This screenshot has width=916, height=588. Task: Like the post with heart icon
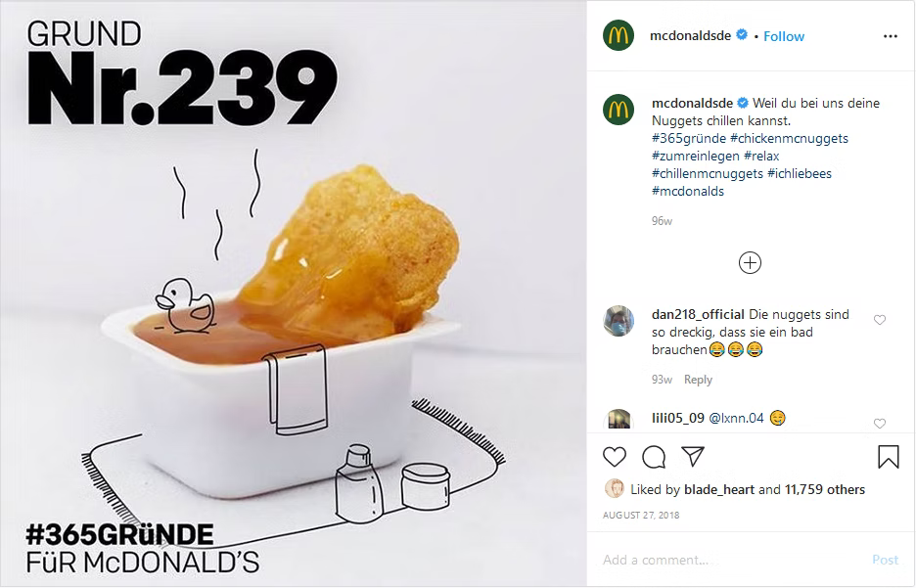pos(614,457)
